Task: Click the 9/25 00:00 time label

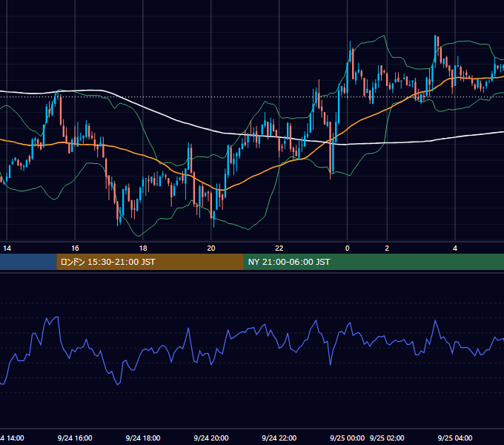Action: point(347,438)
